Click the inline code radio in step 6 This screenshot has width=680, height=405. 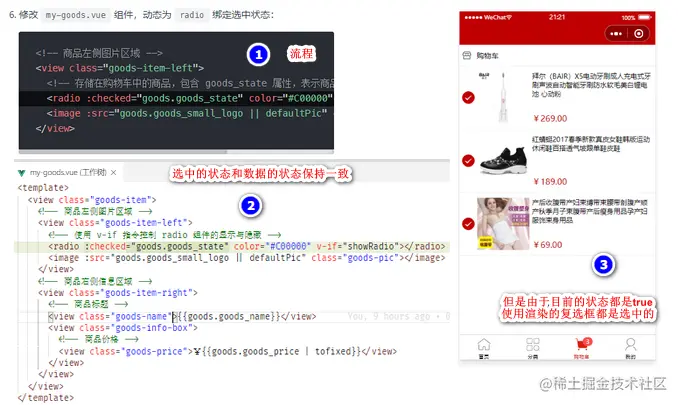192,15
